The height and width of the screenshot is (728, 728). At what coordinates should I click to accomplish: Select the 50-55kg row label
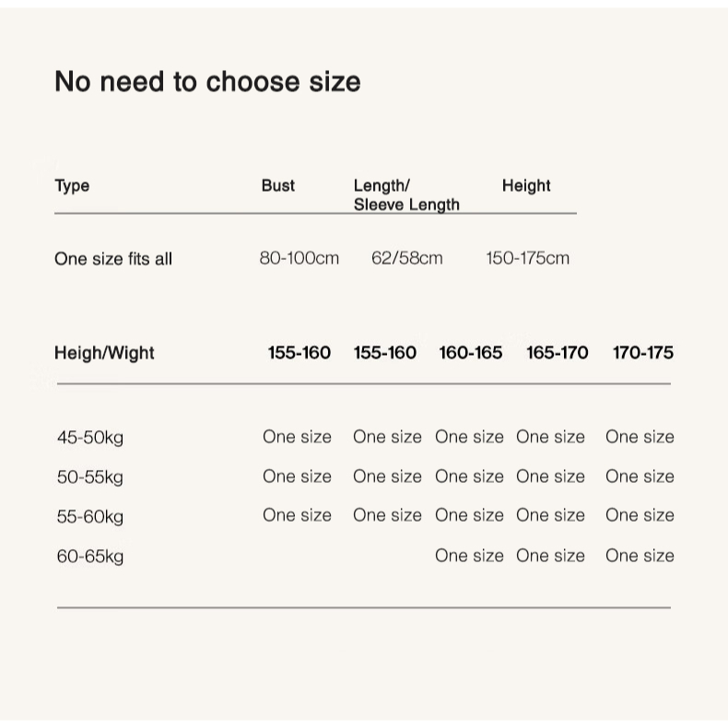(90, 477)
